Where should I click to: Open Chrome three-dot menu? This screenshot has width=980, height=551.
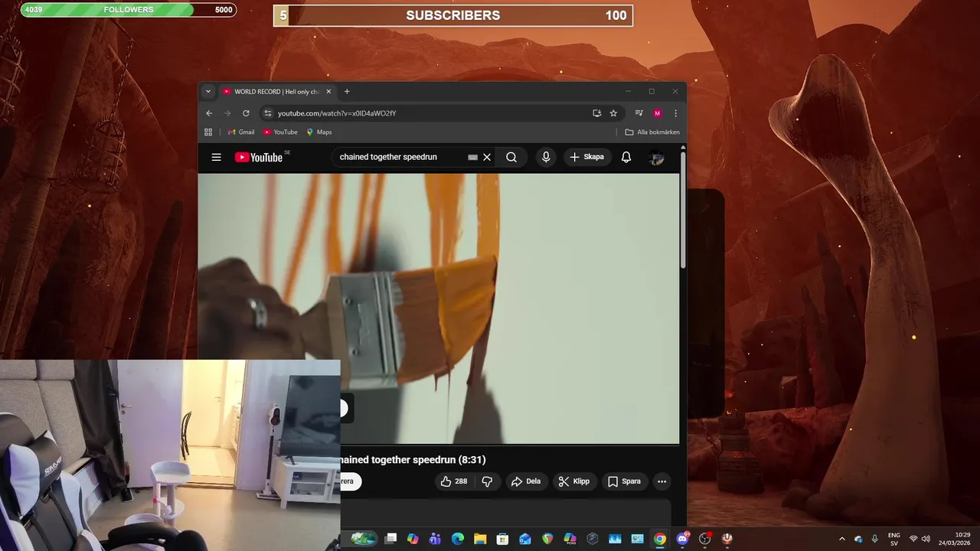coord(675,113)
